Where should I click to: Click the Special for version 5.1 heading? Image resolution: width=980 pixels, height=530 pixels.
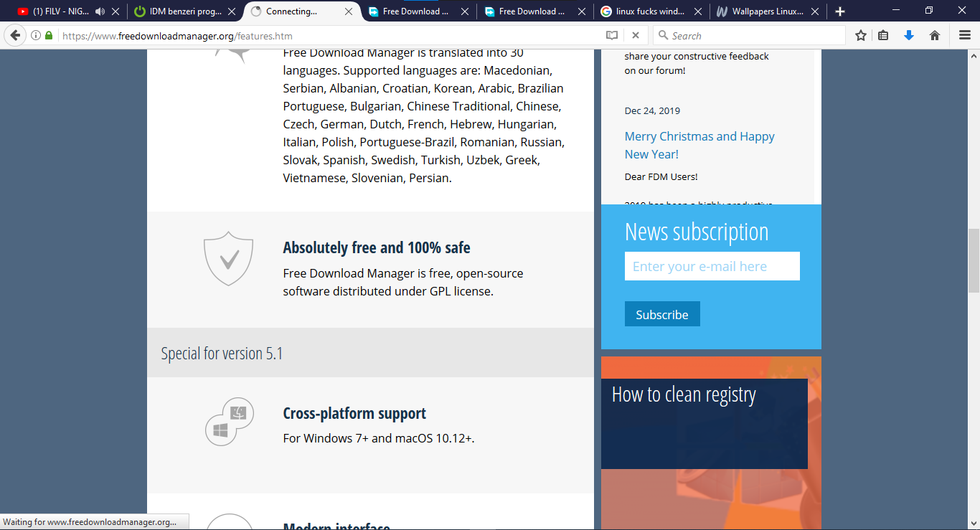tap(222, 353)
